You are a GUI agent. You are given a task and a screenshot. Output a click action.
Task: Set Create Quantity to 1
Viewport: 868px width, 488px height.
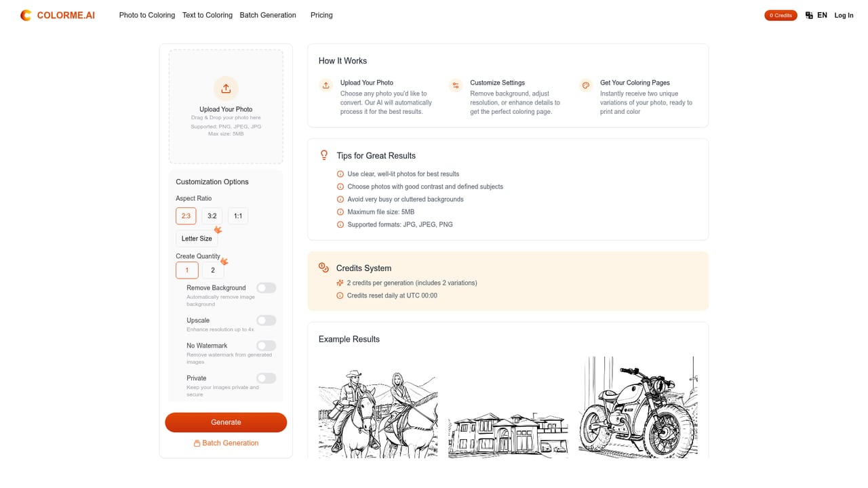[x=187, y=270]
